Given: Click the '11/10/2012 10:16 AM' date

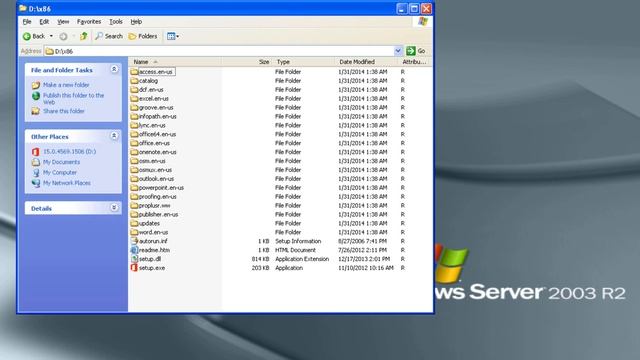Looking at the screenshot, I should point(366,268).
